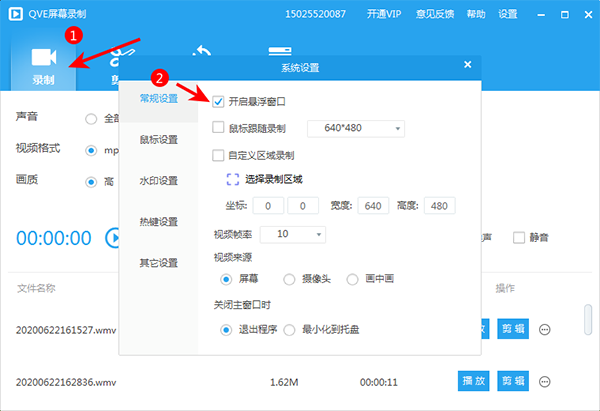Screen dimensions: 600x411
Task: Switch to 鼠标设置 settings tab
Action: click(158, 139)
